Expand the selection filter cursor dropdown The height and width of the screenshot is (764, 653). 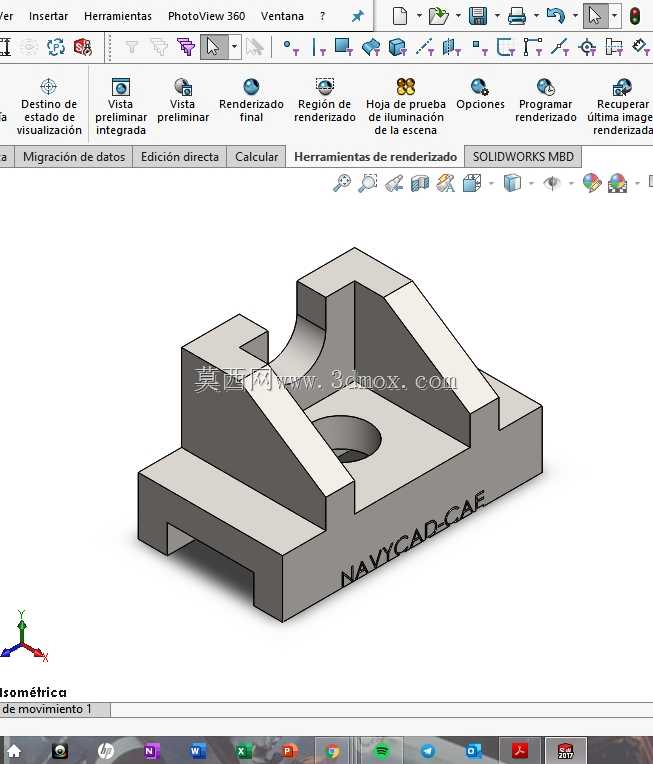click(234, 47)
